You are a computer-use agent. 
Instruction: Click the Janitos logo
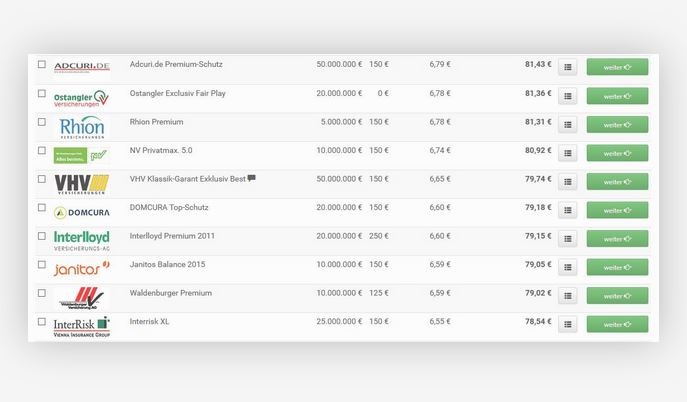coord(81,268)
